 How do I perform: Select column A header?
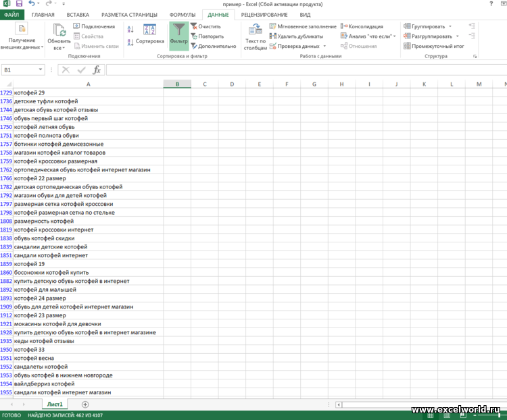[x=88, y=84]
